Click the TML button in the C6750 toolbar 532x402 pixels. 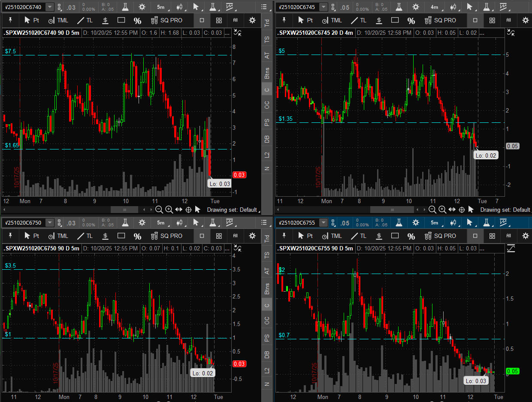[x=58, y=236]
